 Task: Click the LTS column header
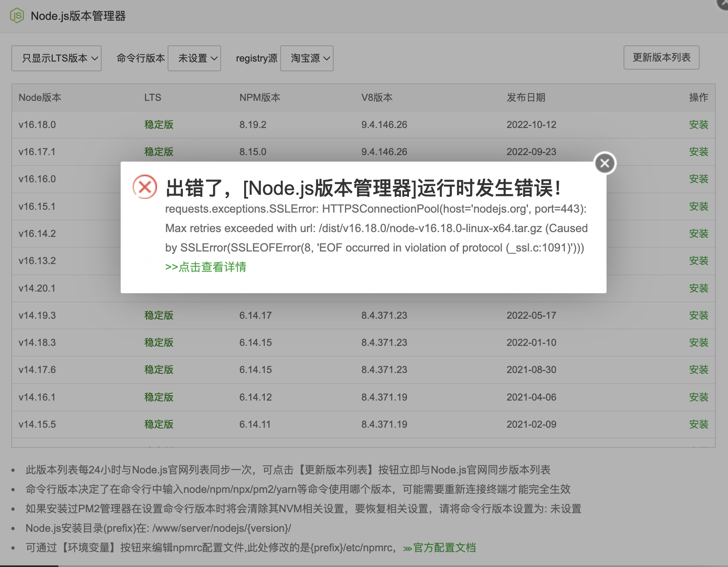coord(153,98)
